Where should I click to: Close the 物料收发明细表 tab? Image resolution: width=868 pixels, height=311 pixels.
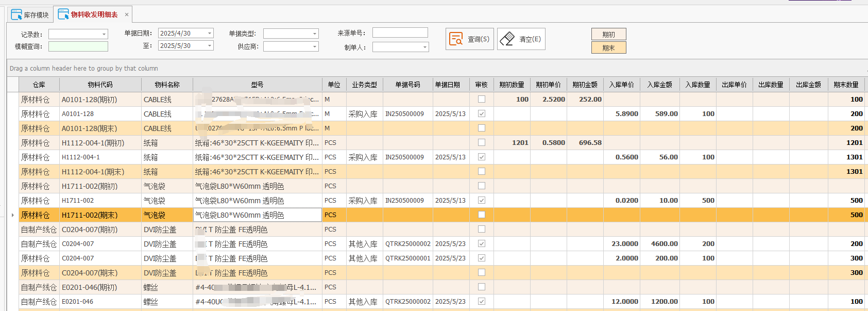pyautogui.click(x=127, y=14)
